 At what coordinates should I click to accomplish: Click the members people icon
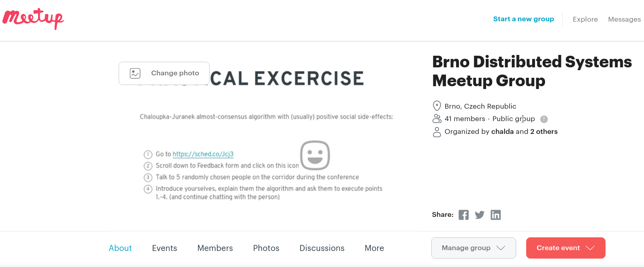(x=437, y=119)
